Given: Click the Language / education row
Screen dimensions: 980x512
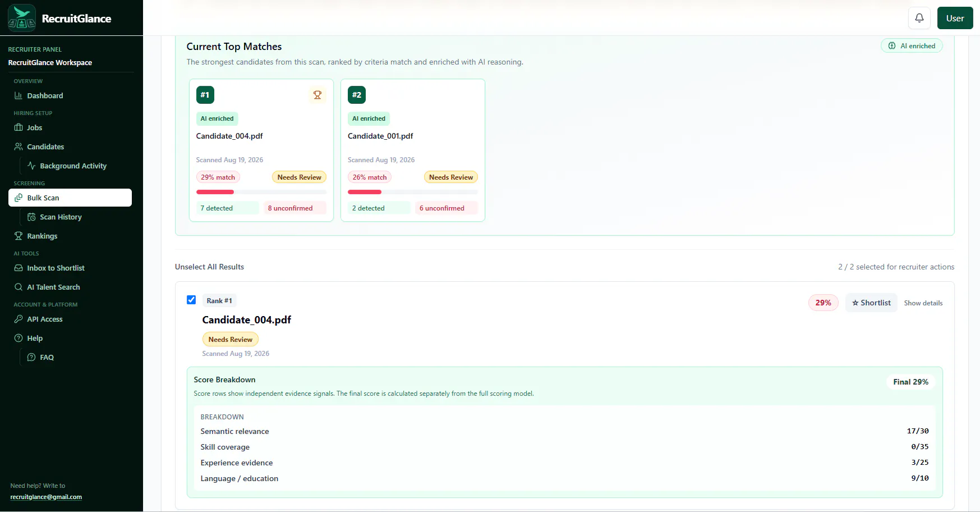Looking at the screenshot, I should tap(564, 478).
